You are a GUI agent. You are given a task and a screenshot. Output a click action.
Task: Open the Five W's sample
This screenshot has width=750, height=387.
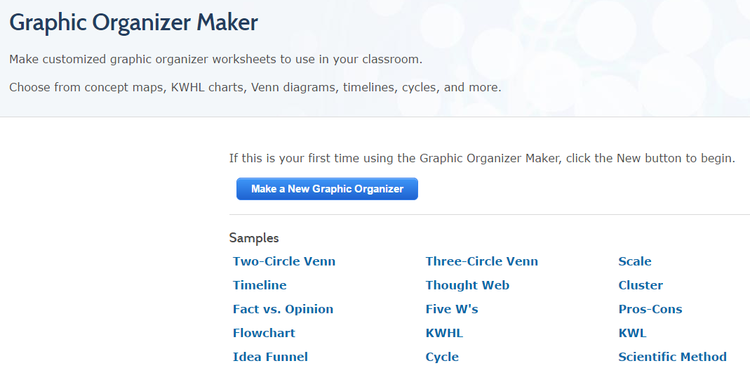[x=452, y=310]
